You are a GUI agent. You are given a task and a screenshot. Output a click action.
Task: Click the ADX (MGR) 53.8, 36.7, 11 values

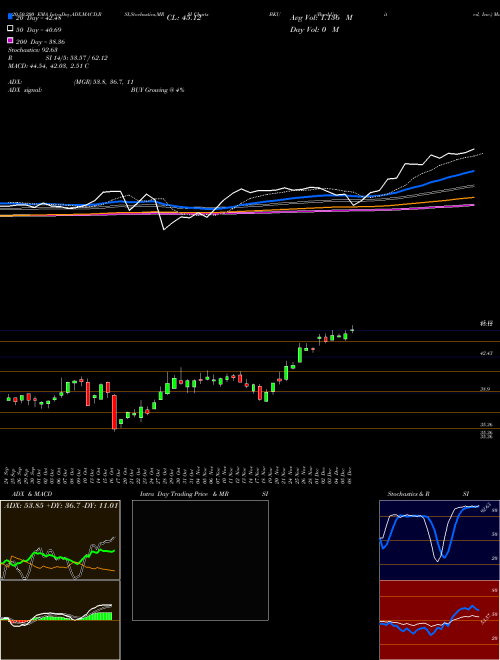click(104, 82)
